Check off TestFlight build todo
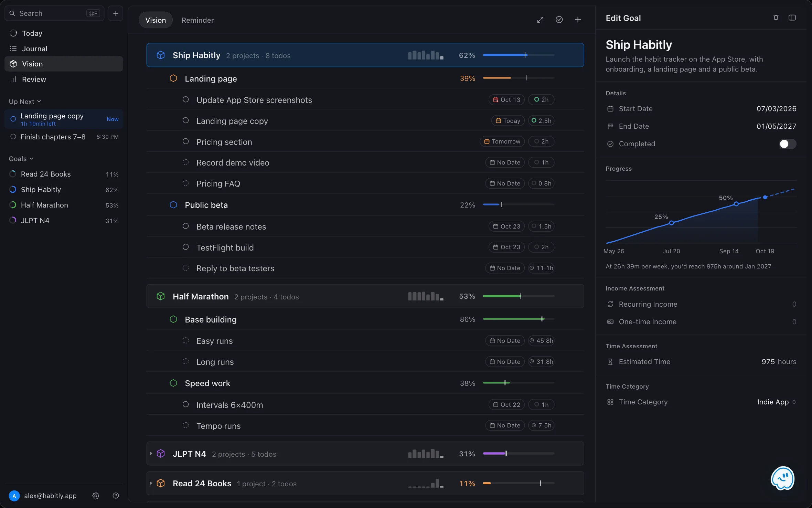The image size is (812, 508). click(x=186, y=247)
